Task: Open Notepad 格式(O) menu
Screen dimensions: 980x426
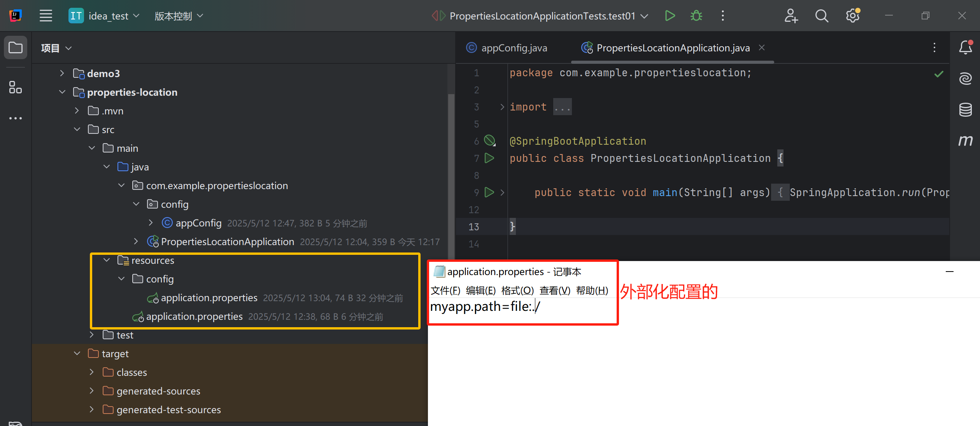Action: click(517, 290)
